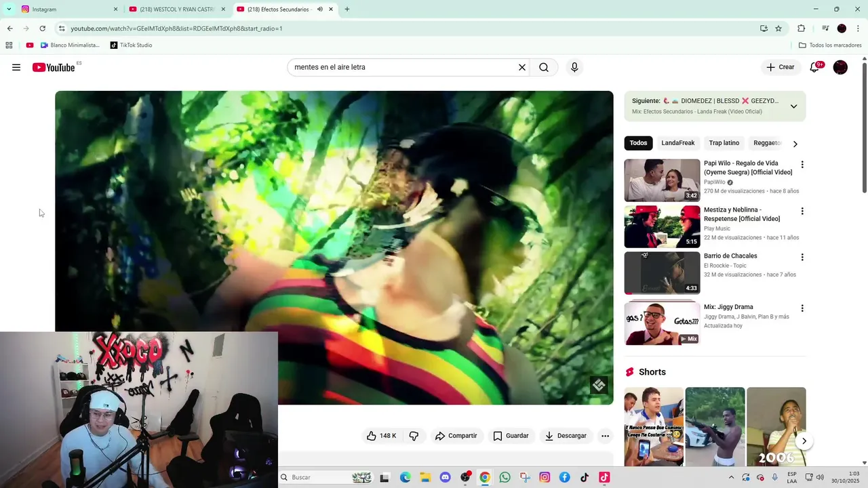Select the Todos filter chip
This screenshot has height=488, width=868.
(638, 143)
